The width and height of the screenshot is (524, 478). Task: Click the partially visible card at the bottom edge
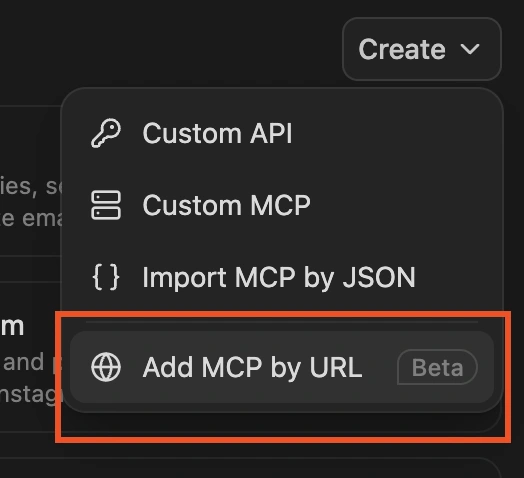pos(250,468)
